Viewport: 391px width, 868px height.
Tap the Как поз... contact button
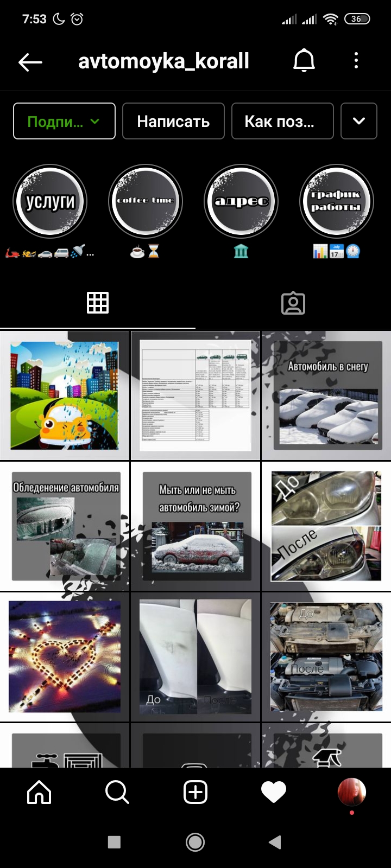point(282,121)
